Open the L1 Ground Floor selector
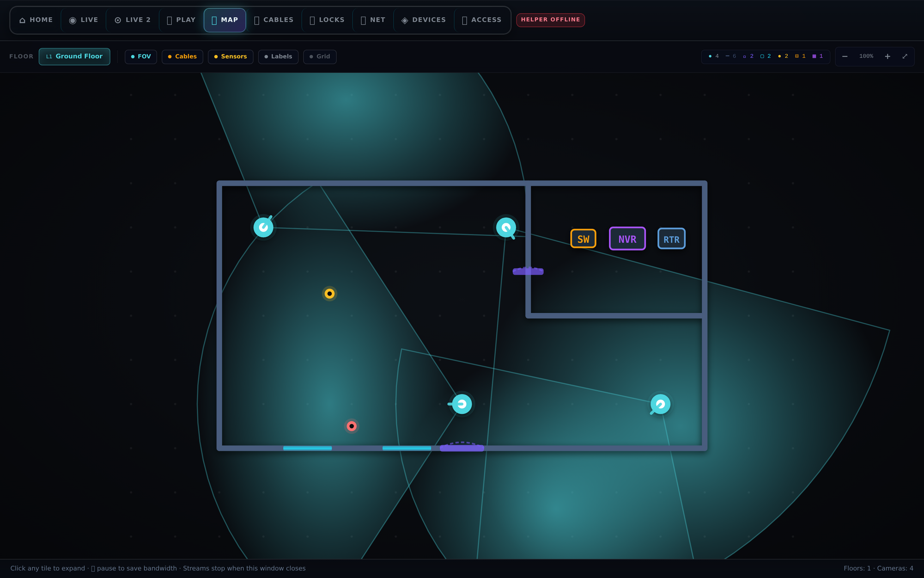 pyautogui.click(x=74, y=56)
